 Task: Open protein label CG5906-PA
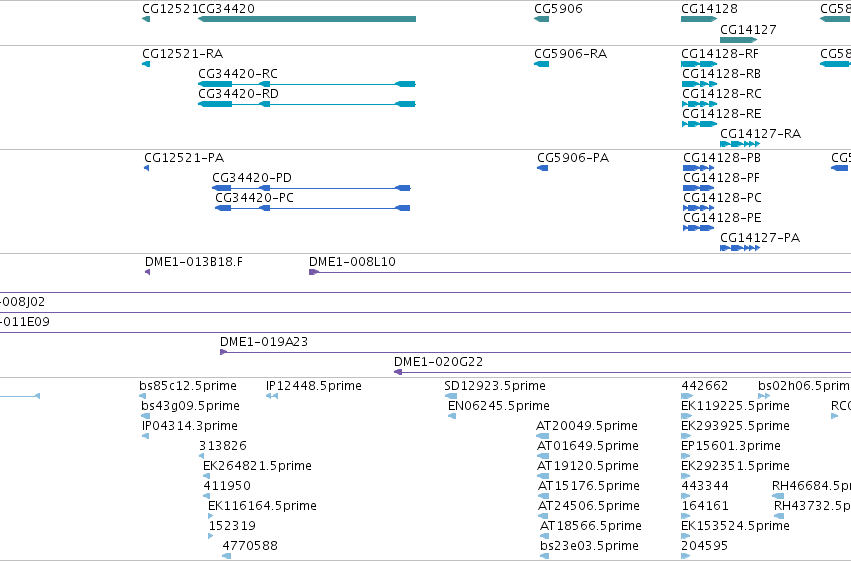[x=573, y=158]
